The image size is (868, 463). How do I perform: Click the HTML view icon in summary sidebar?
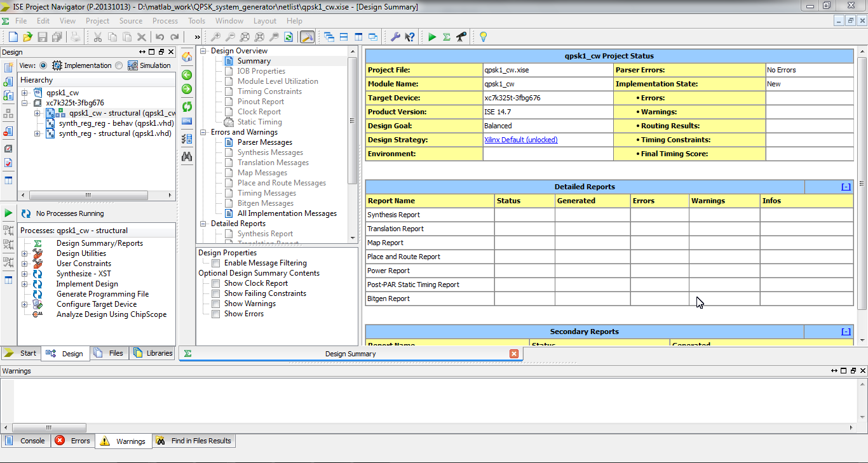click(x=187, y=121)
